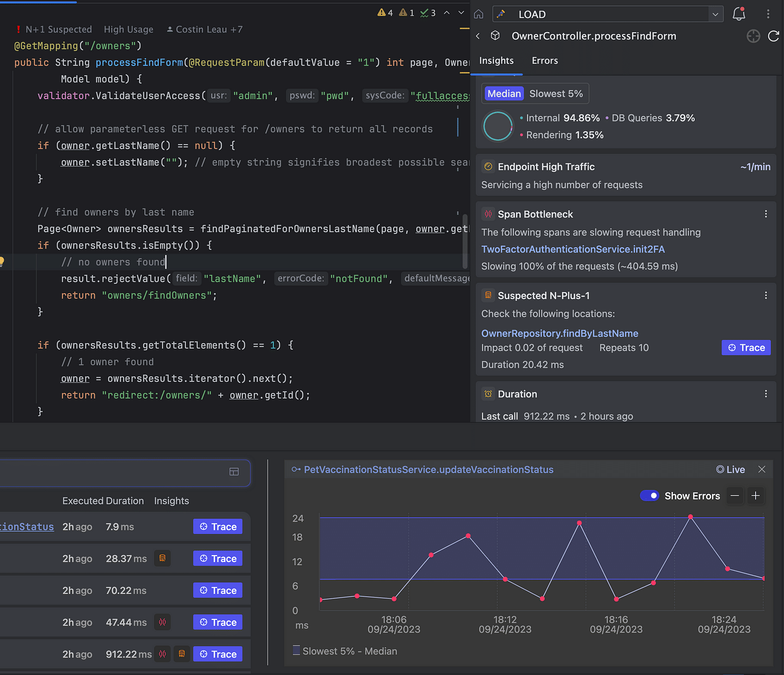Click the N+1 insight icon on 912.22 ms row
The width and height of the screenshot is (784, 675).
coord(182,654)
